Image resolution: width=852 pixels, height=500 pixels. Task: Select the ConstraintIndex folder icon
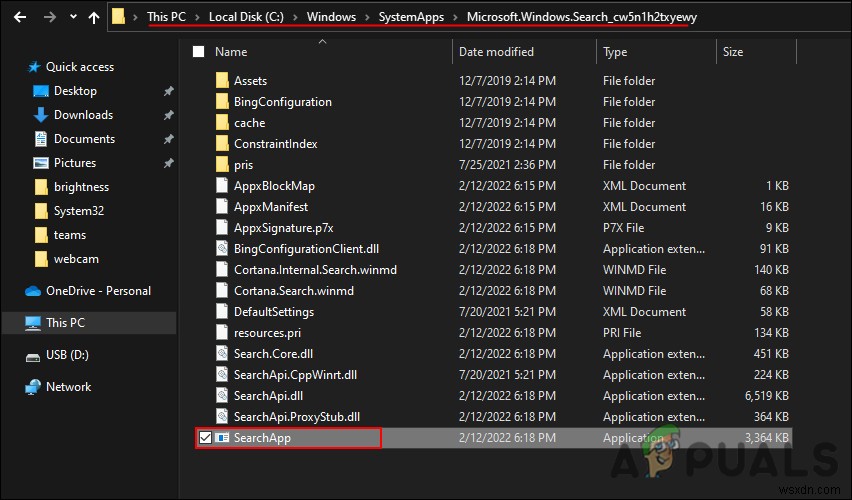click(222, 143)
